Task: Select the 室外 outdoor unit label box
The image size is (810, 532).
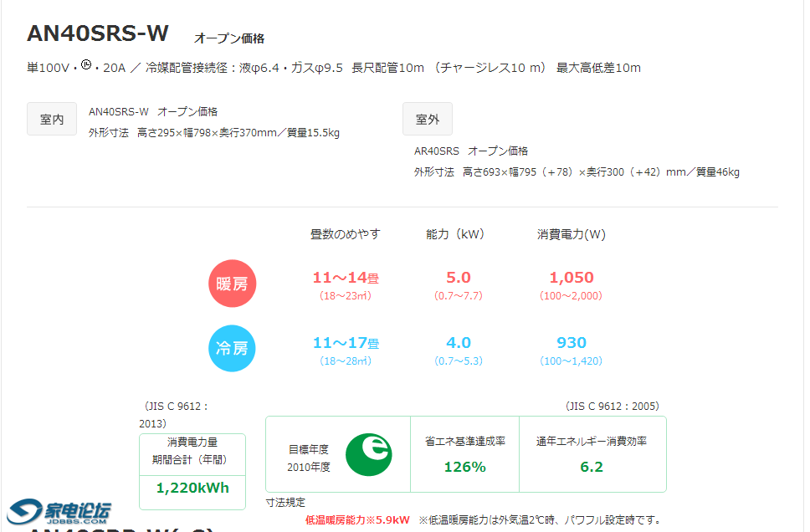Action: (x=427, y=118)
